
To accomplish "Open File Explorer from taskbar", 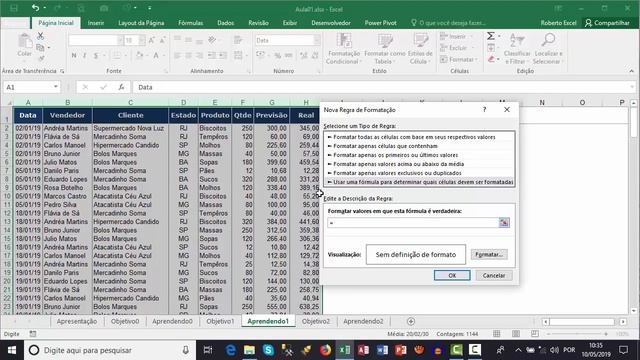I will [249, 350].
